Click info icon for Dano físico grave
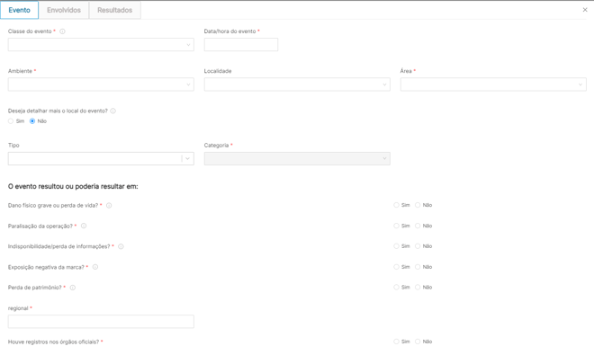 coord(109,206)
